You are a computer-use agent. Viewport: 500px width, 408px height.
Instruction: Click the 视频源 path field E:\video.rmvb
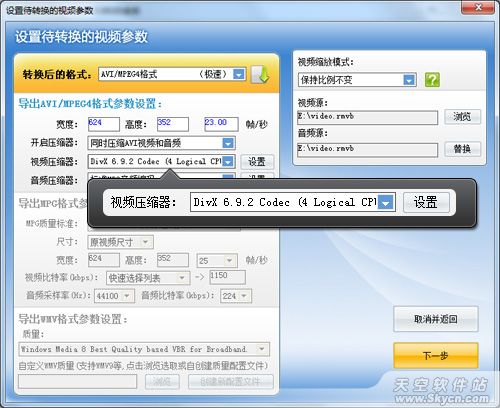point(367,117)
